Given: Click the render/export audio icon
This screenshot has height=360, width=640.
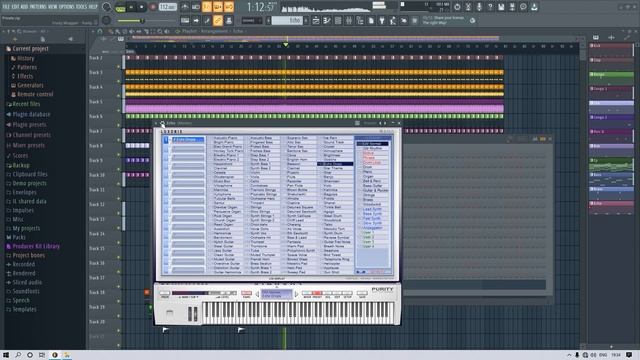Looking at the screenshot, I should pyautogui.click(x=512, y=7).
